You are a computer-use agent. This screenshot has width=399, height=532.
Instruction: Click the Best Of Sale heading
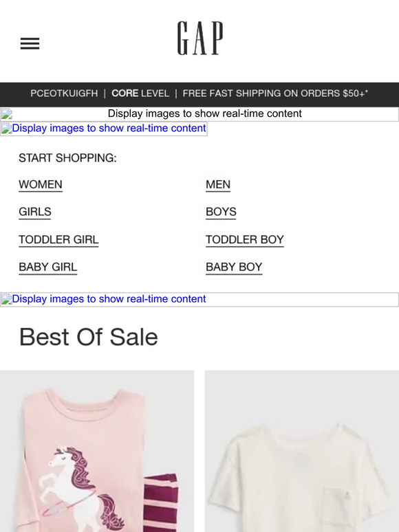(89, 337)
